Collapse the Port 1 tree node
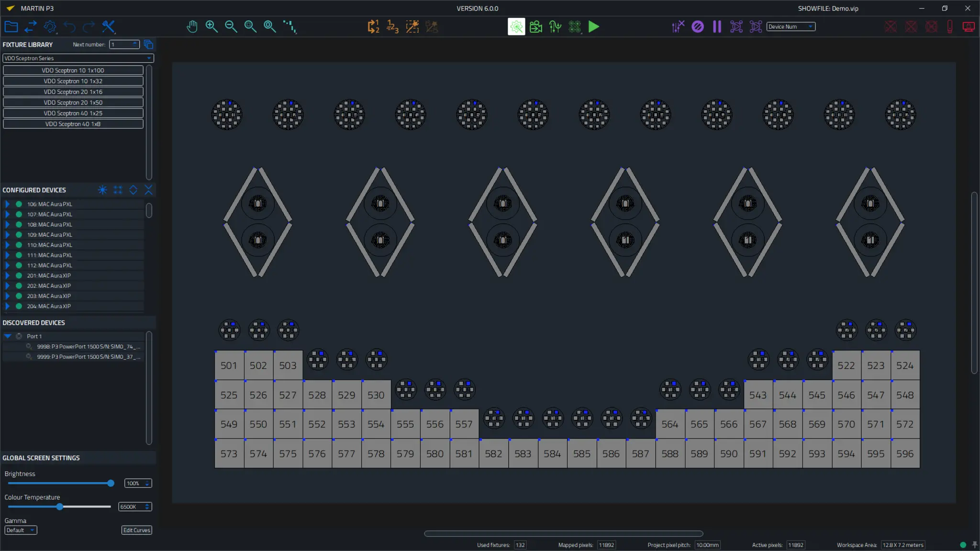This screenshot has width=980, height=551. (x=8, y=336)
